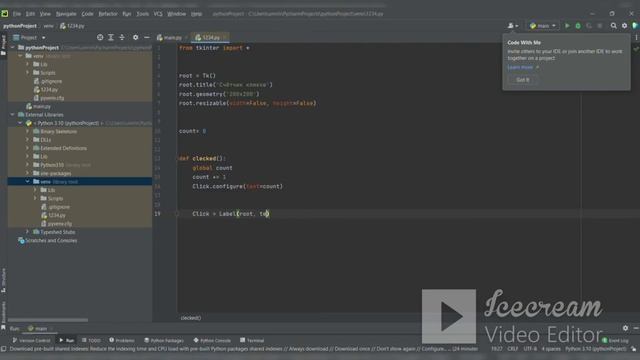The width and height of the screenshot is (640, 360).
Task: Click Run with Coverage icon
Action: [x=589, y=26]
